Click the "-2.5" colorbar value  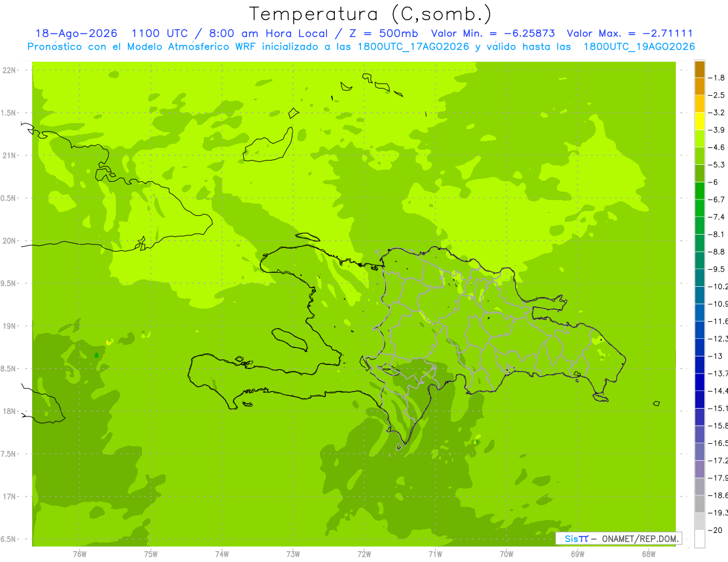click(x=716, y=95)
